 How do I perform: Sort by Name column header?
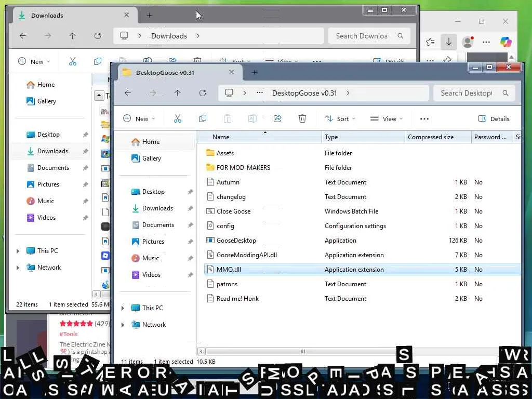coord(260,137)
